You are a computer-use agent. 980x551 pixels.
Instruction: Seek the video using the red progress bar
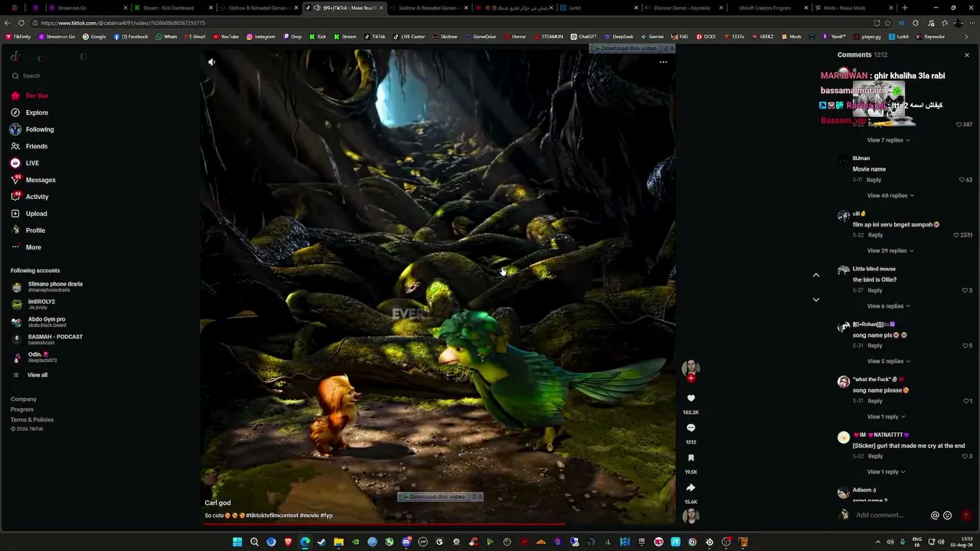[x=438, y=524]
